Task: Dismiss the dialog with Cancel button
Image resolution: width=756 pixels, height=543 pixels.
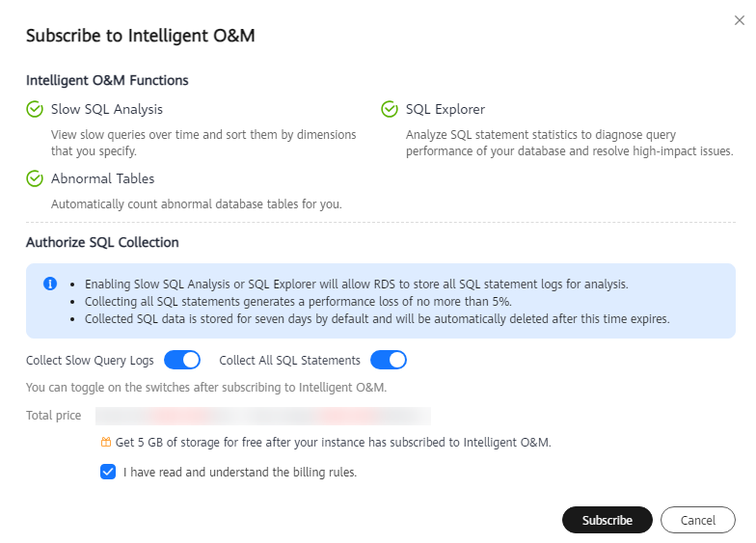Action: point(698,520)
